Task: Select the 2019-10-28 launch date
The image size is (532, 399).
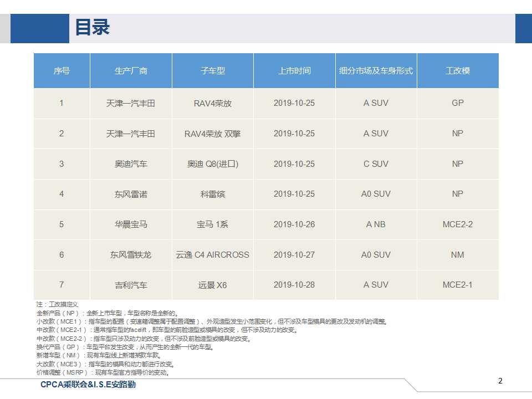Action: (294, 285)
